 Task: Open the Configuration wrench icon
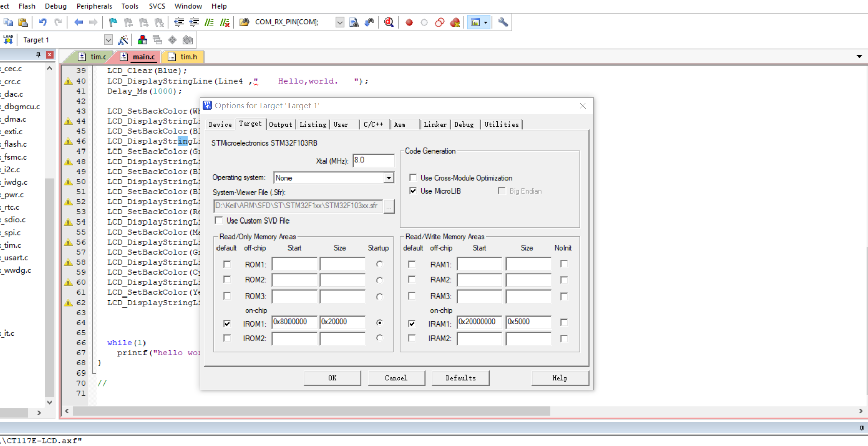click(503, 22)
